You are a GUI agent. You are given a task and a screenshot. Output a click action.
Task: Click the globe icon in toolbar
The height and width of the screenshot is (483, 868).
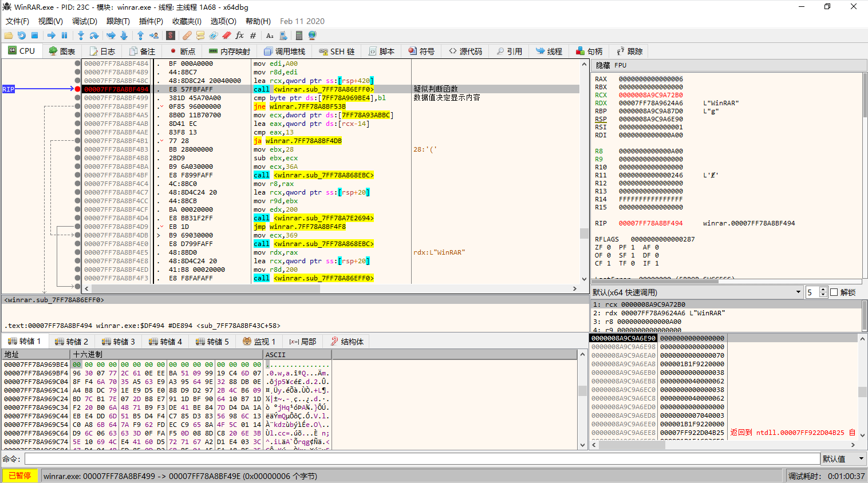312,35
